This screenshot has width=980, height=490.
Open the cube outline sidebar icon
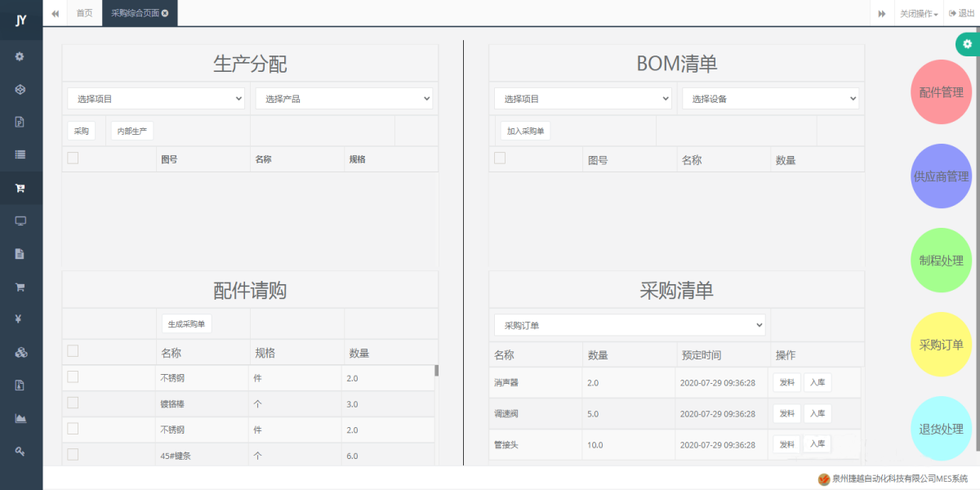(x=20, y=89)
